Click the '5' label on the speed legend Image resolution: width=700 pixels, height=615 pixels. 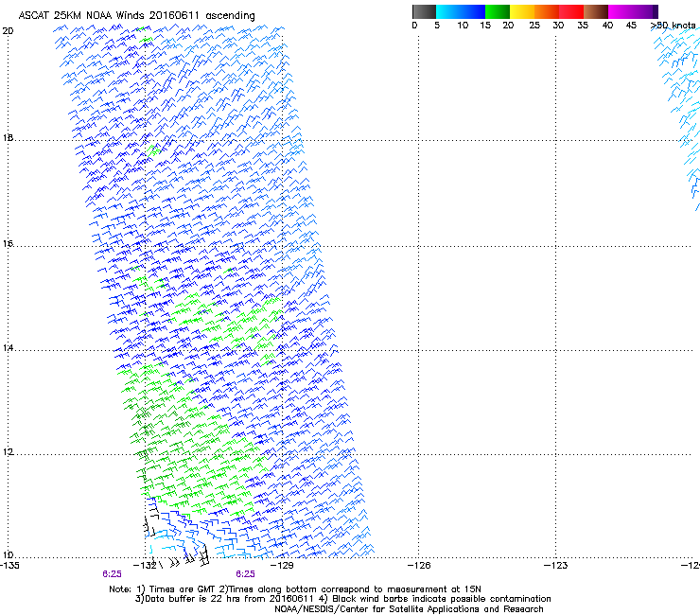(437, 26)
